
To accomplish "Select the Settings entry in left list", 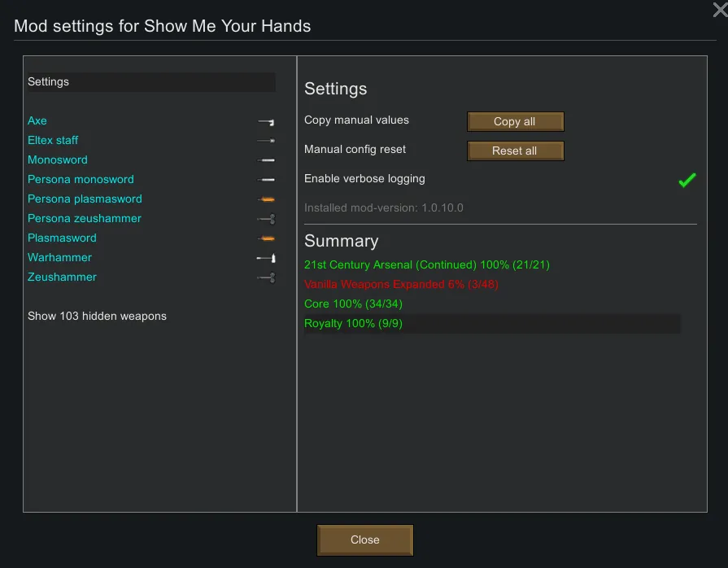I will [x=49, y=82].
